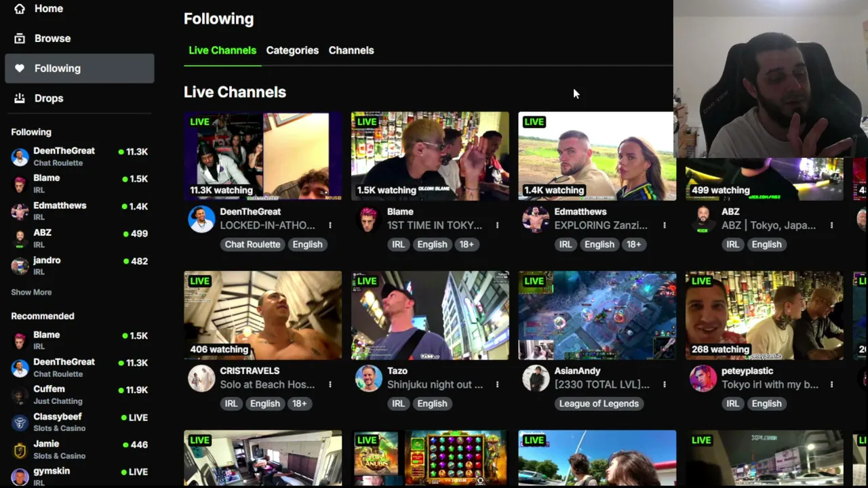
Task: Click DeenTheGreat's avatar below the stream card
Action: (x=201, y=220)
